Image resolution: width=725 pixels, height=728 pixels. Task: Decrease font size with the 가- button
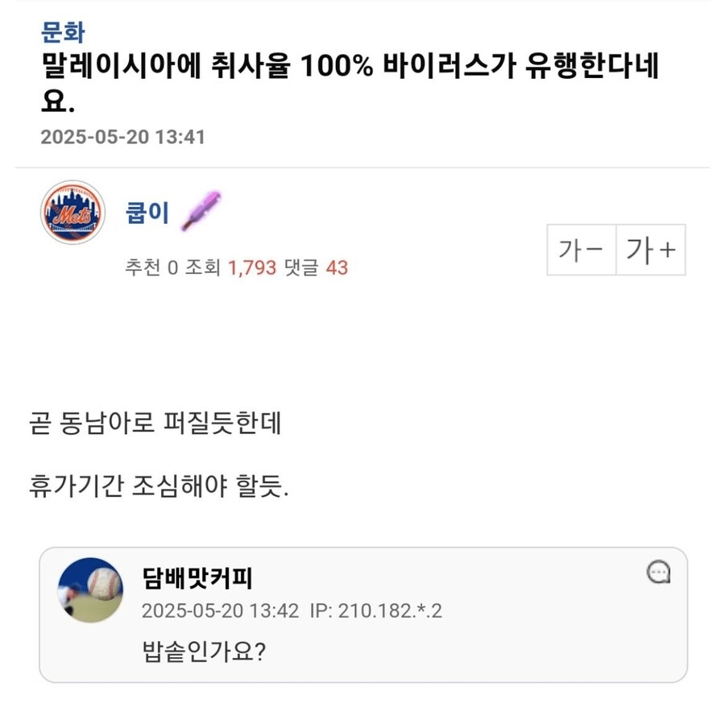pyautogui.click(x=581, y=250)
